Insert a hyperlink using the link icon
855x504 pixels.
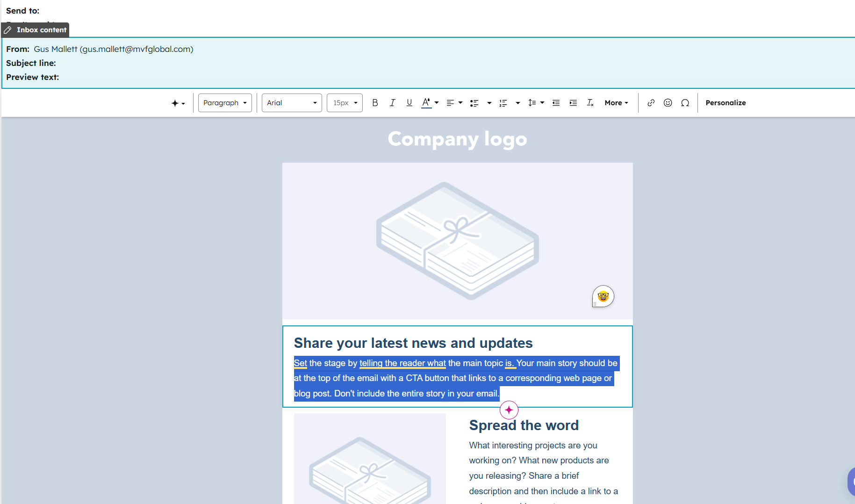[x=651, y=102]
